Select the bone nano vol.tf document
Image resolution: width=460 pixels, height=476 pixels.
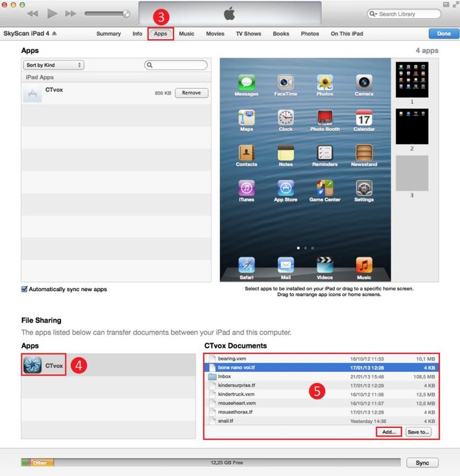pos(322,367)
